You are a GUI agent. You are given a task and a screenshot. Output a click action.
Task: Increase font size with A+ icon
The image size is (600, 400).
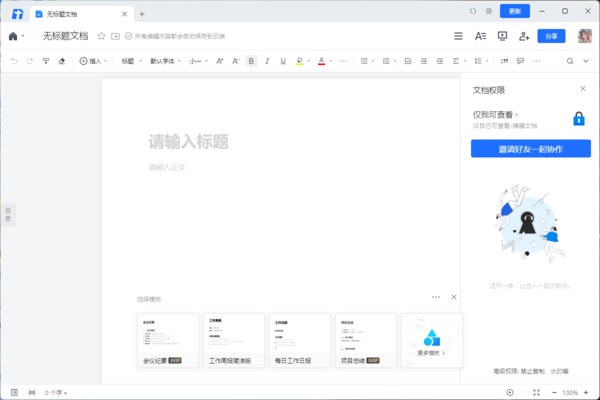tap(219, 61)
